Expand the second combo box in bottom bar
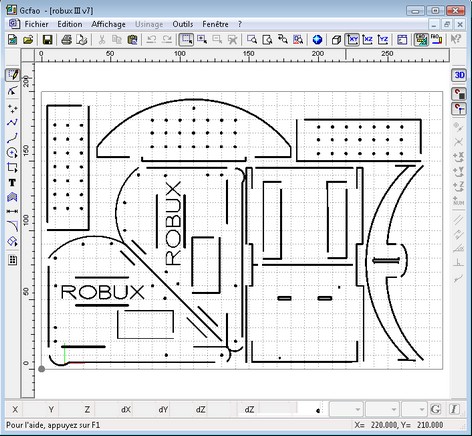Viewport: 472px width, 436px height. (393, 409)
